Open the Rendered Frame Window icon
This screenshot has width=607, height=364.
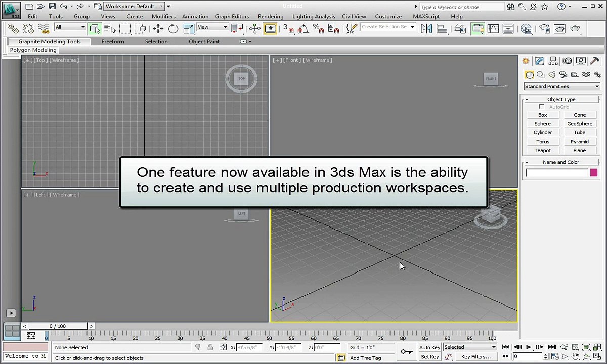[559, 29]
